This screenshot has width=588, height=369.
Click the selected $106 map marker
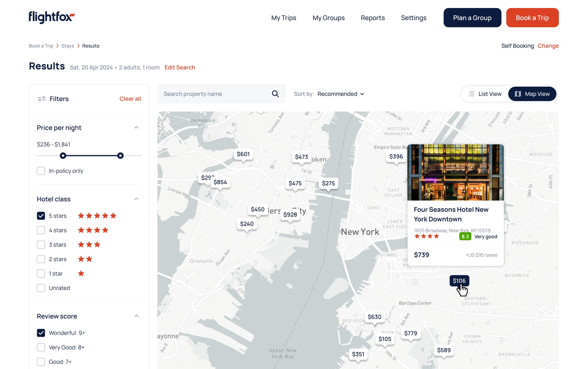459,281
